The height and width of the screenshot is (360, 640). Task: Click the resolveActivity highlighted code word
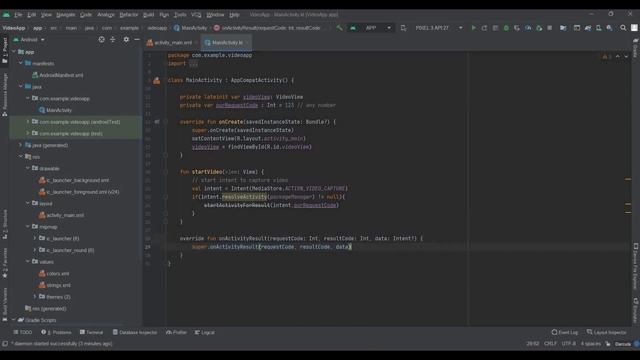(244, 197)
